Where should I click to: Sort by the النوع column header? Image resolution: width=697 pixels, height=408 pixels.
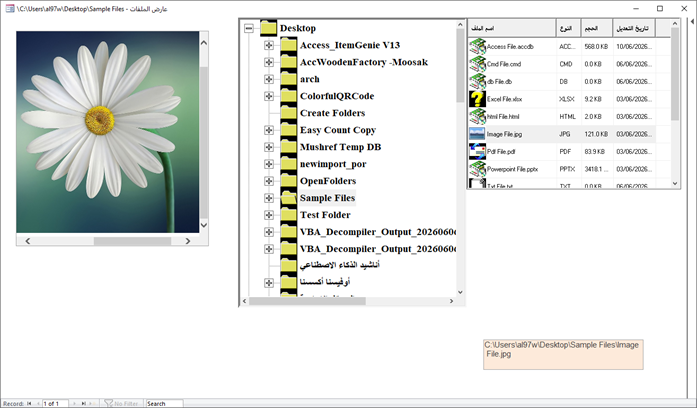[569, 28]
